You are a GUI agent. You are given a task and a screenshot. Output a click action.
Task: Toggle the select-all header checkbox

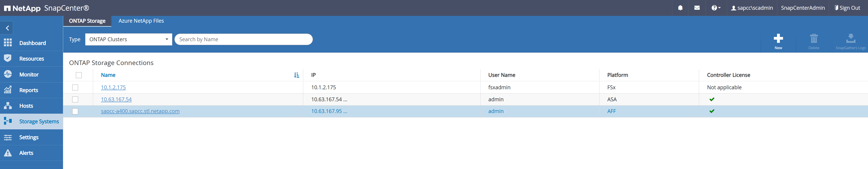pyautogui.click(x=79, y=75)
